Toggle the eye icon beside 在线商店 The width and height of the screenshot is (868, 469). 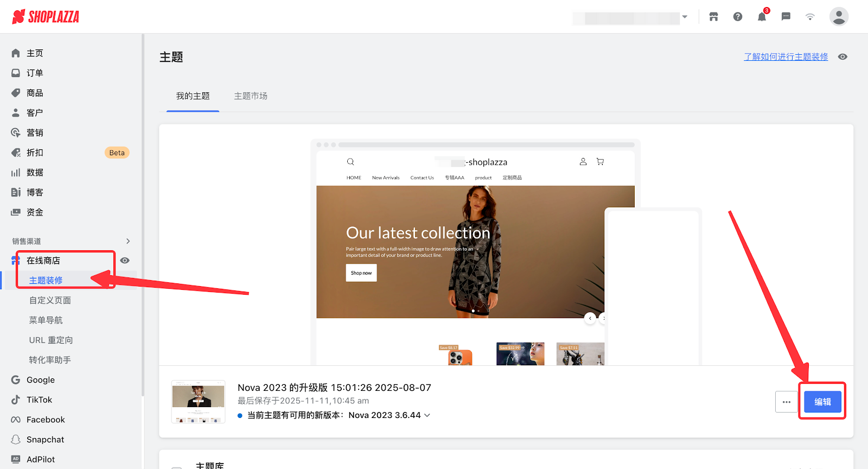(x=125, y=261)
